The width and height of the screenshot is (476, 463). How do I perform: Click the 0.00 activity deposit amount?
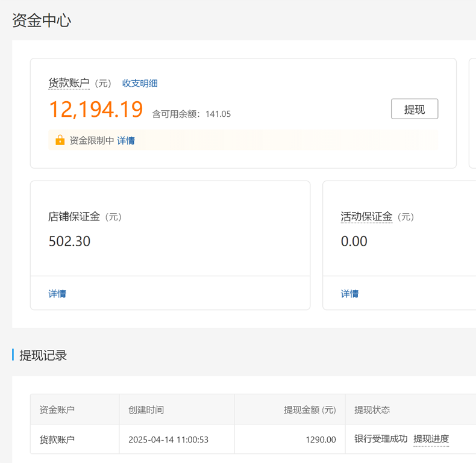[354, 241]
